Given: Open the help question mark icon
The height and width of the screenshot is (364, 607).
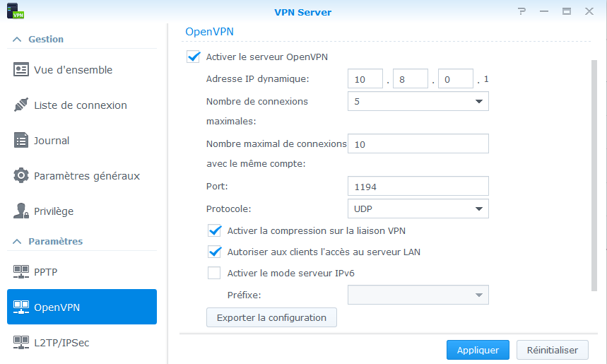Looking at the screenshot, I should click(521, 11).
